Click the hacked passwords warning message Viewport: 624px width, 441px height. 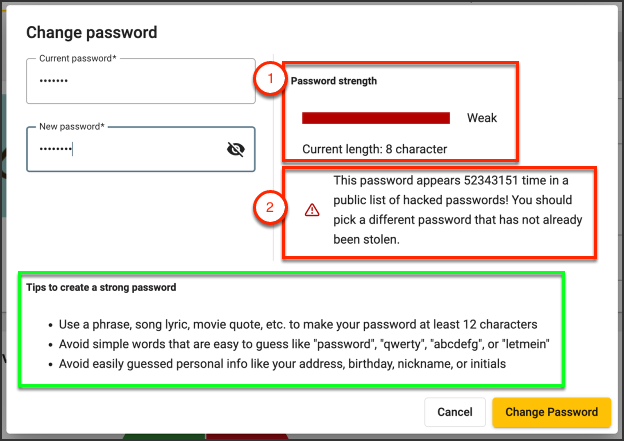[x=458, y=210]
